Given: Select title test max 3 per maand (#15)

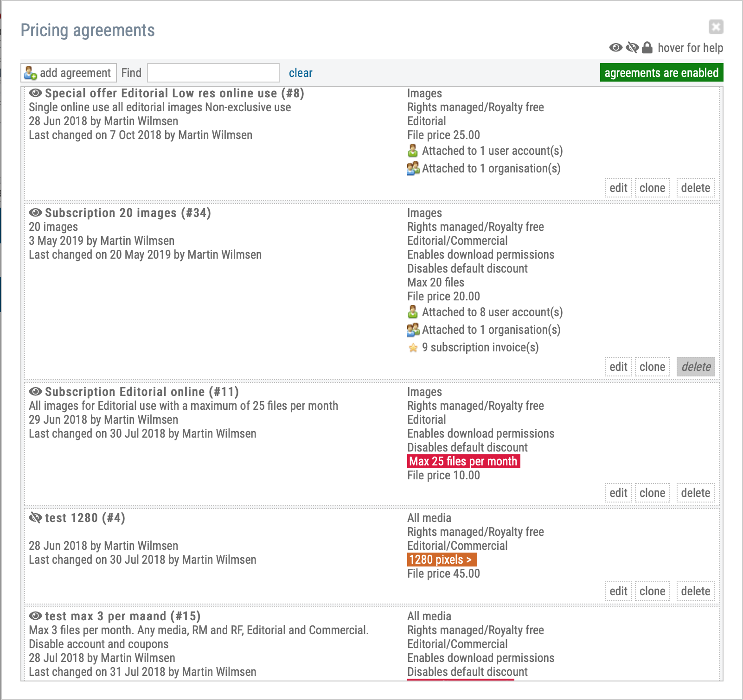Looking at the screenshot, I should [122, 616].
